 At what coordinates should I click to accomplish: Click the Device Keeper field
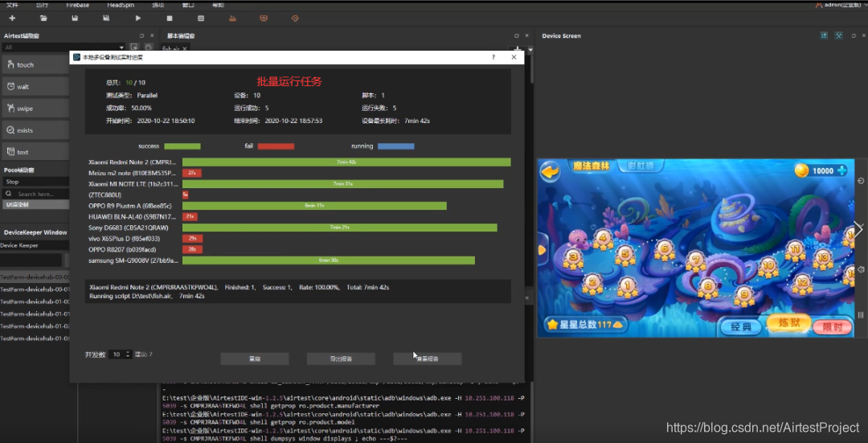pyautogui.click(x=35, y=245)
